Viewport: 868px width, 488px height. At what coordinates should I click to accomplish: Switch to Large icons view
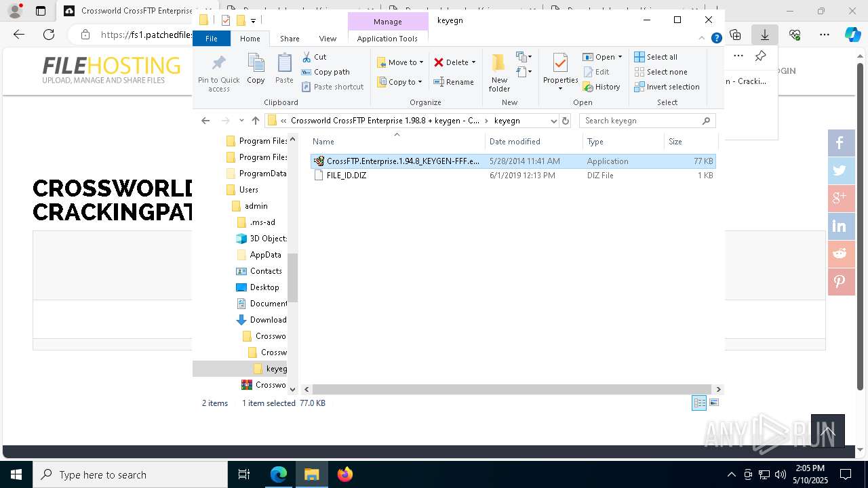click(713, 403)
